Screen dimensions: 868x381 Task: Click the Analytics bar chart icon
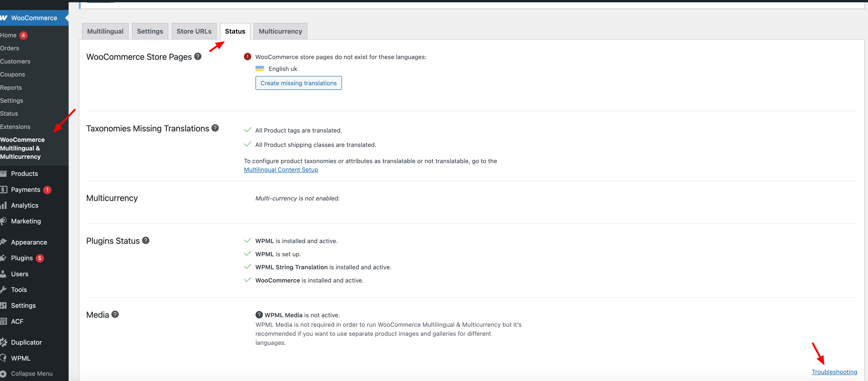tap(3, 206)
